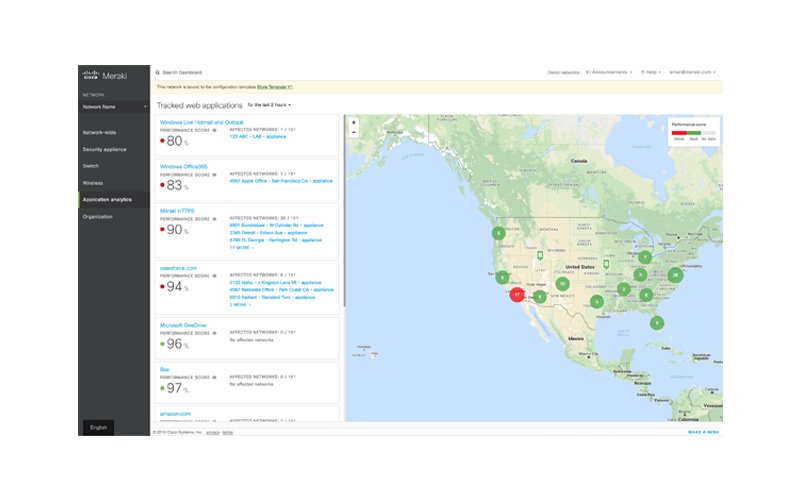Click the green cluster marker near Washington state

pos(498,233)
